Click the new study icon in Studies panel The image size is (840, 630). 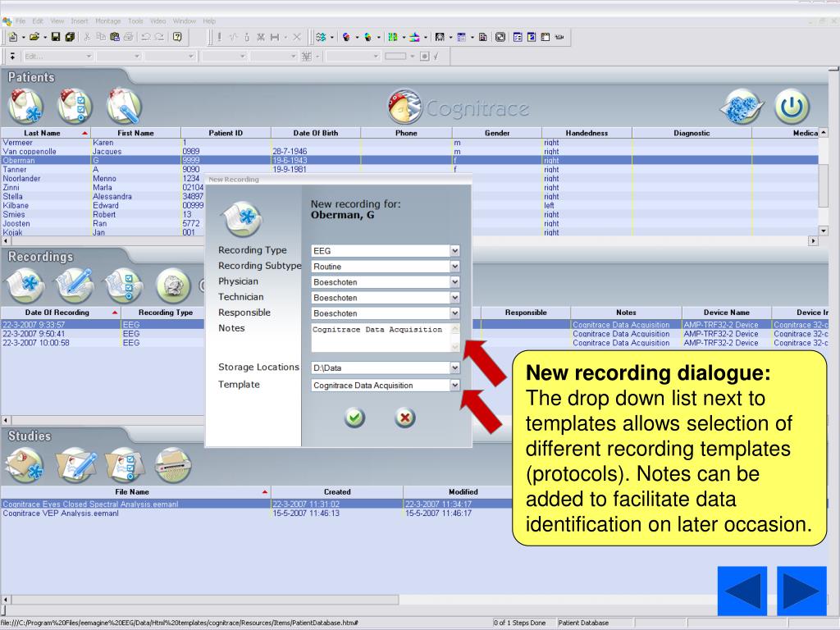point(25,465)
